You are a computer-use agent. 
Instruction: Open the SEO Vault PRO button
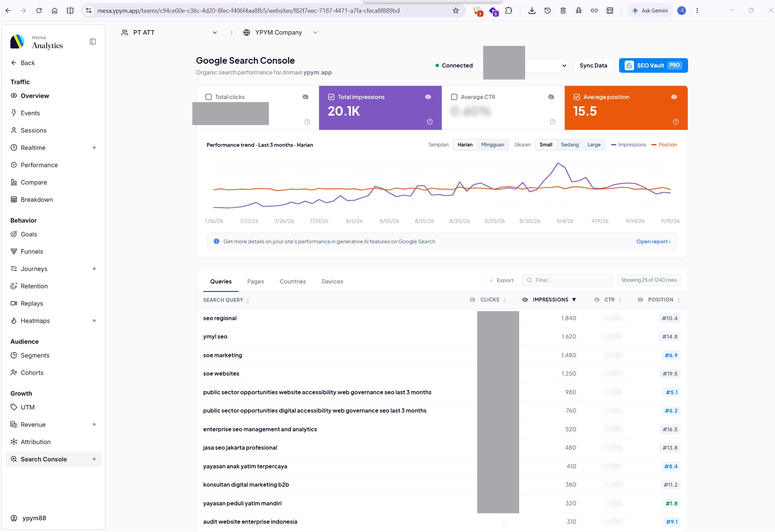[653, 65]
